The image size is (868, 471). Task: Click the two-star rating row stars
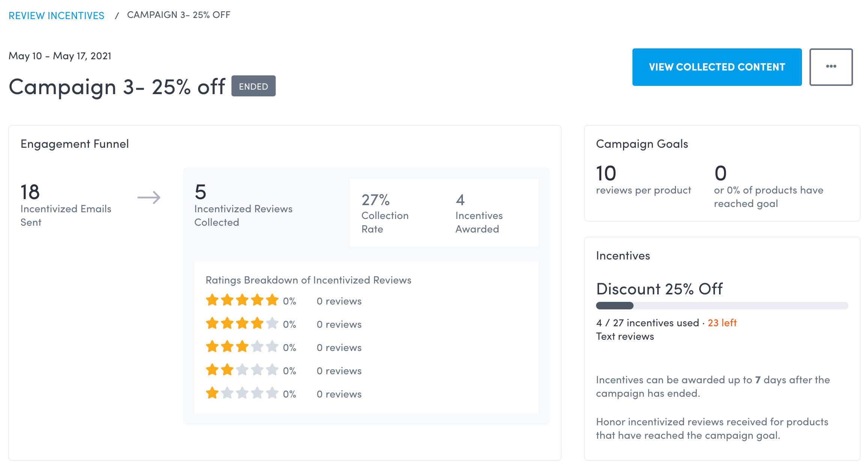pyautogui.click(x=242, y=370)
